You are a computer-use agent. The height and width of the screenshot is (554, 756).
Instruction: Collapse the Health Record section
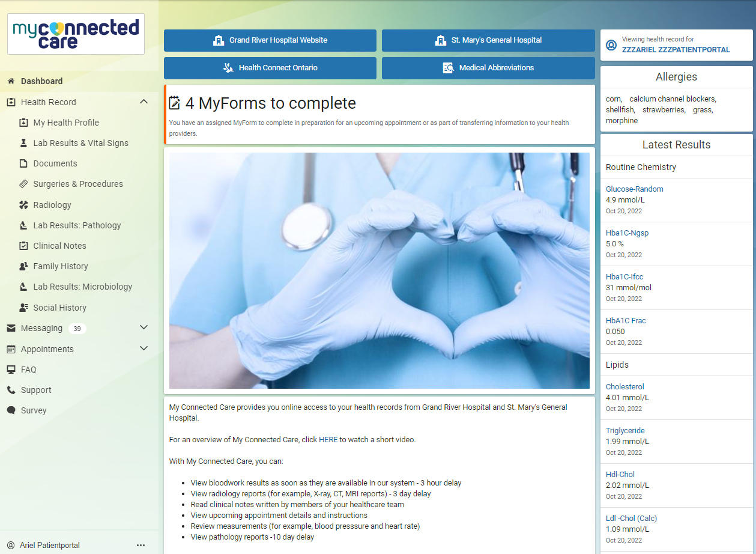(144, 102)
